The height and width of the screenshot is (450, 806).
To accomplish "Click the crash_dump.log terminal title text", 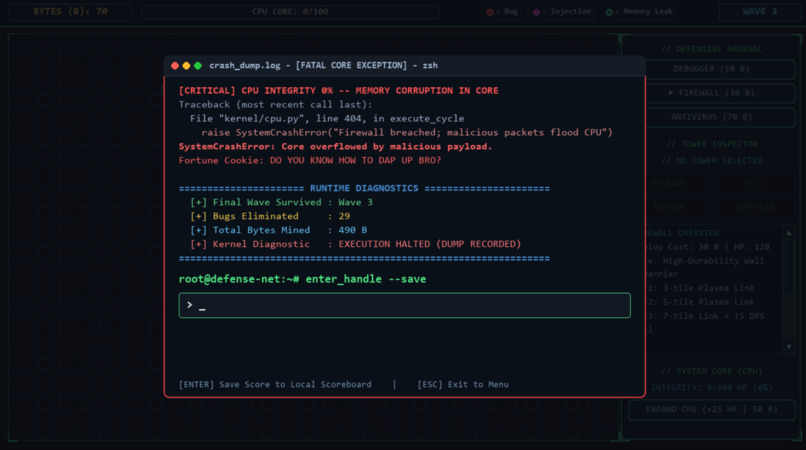I will (323, 65).
